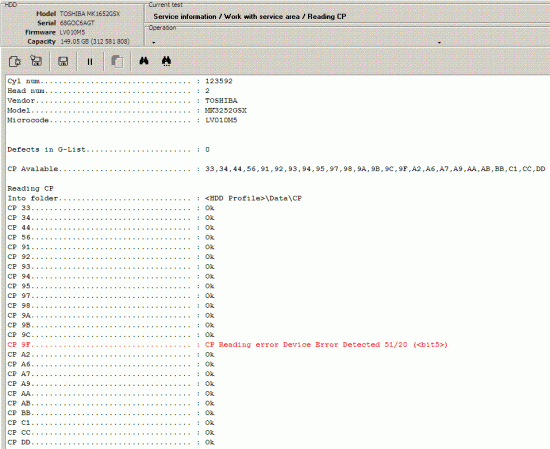Select the Vendor TOSHIBA line
This screenshot has width=550, height=449.
click(x=122, y=101)
